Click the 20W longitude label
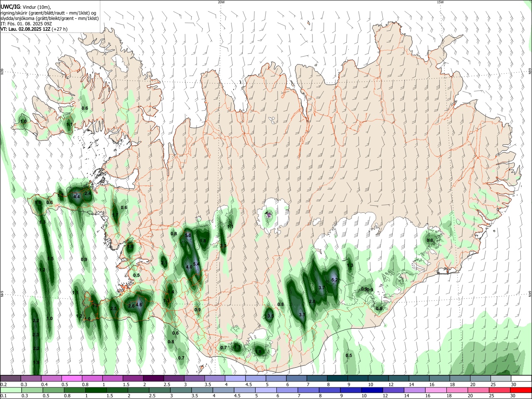Screen dimensions: 532x399 point(221,2)
